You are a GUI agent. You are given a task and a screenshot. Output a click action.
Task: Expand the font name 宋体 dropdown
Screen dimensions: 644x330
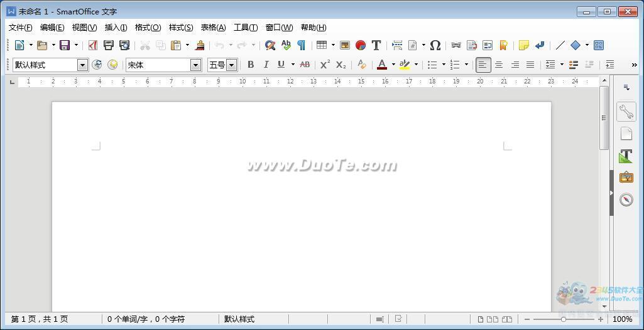click(x=196, y=65)
